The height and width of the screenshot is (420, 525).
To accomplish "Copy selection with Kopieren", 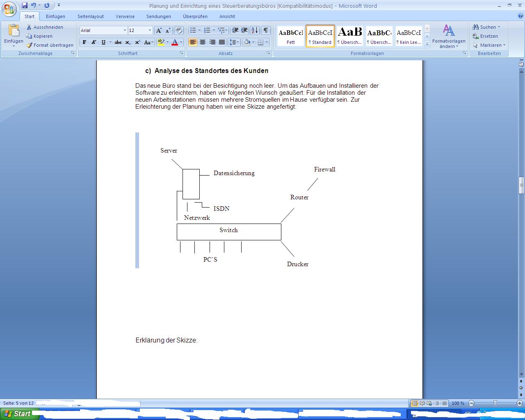I will (39, 36).
